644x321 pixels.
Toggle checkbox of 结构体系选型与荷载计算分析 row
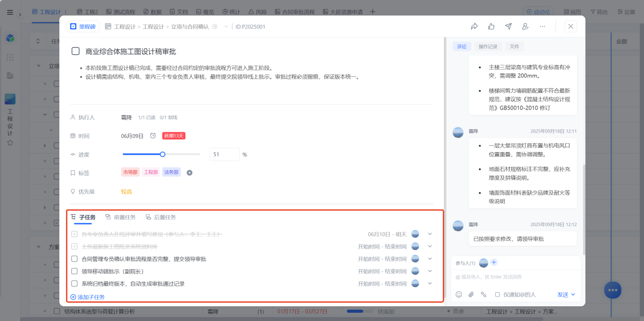[x=56, y=311]
